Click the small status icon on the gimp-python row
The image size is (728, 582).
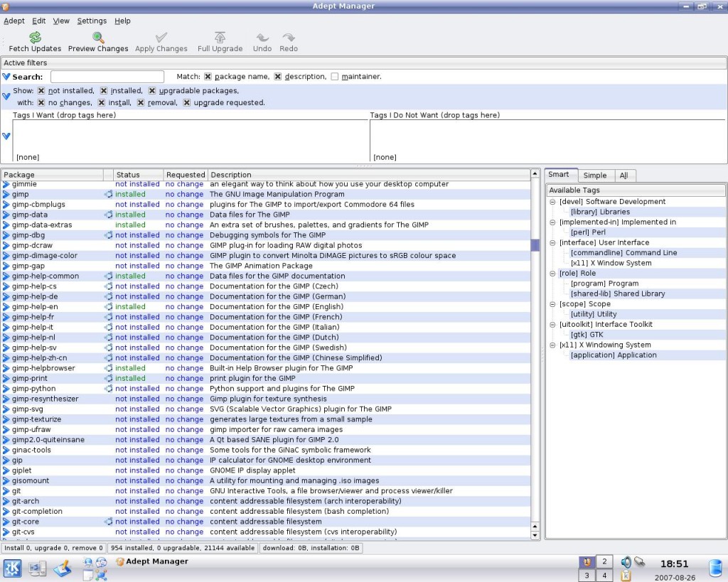(x=108, y=389)
